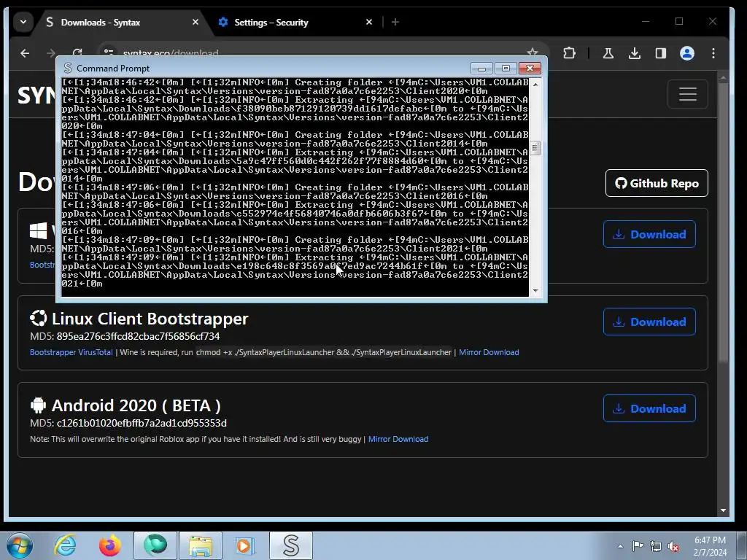Screen dimensions: 747x560
Task: Download the Android 2020 BETA client
Action: tap(649, 408)
